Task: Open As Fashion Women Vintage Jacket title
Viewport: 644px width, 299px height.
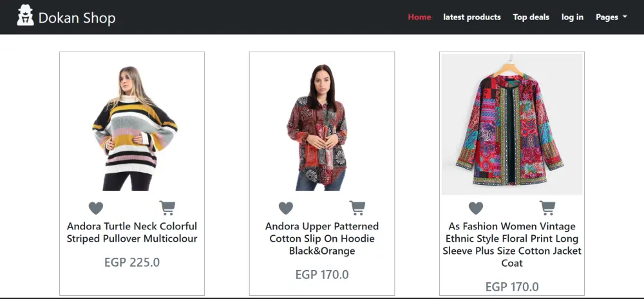Action: click(x=512, y=245)
